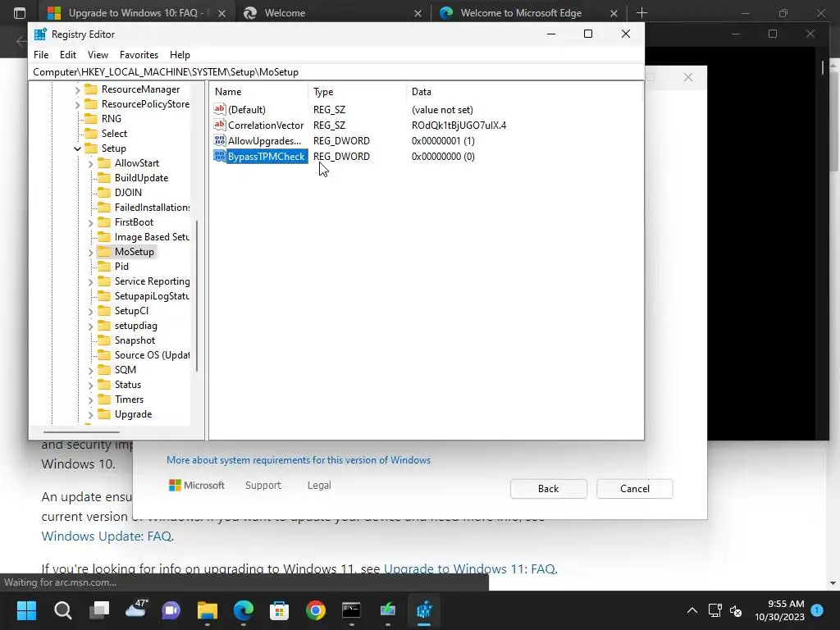Image resolution: width=840 pixels, height=630 pixels.
Task: Switch to the Welcome browser tab
Action: [x=332, y=13]
